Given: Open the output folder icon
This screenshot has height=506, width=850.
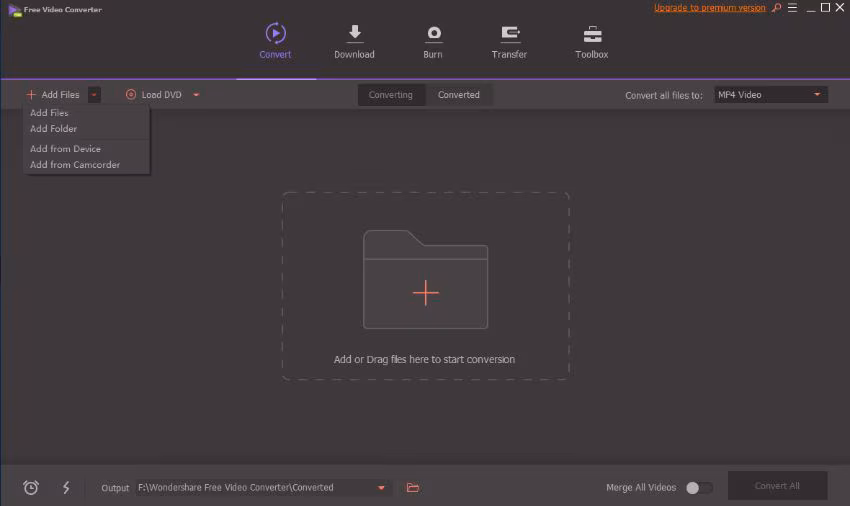Looking at the screenshot, I should 413,488.
